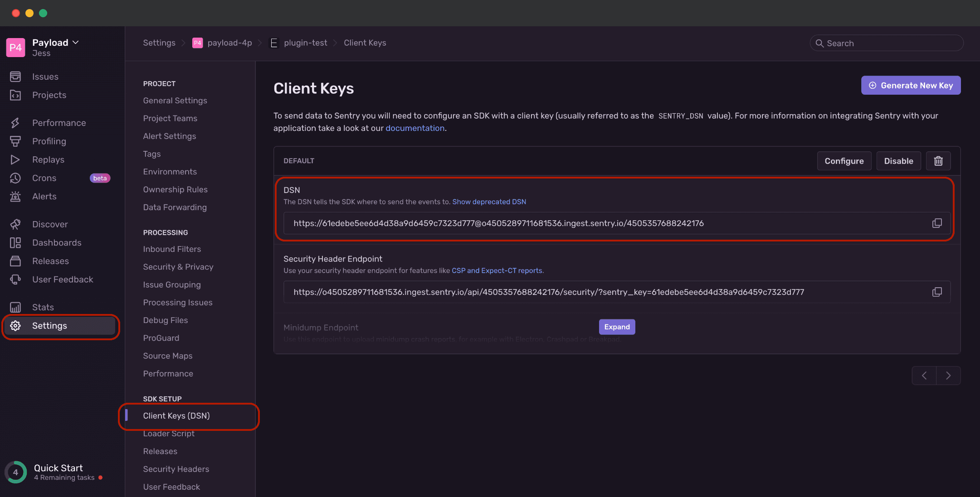980x497 pixels.
Task: Select Client Keys (DSN) menu item
Action: pyautogui.click(x=176, y=415)
